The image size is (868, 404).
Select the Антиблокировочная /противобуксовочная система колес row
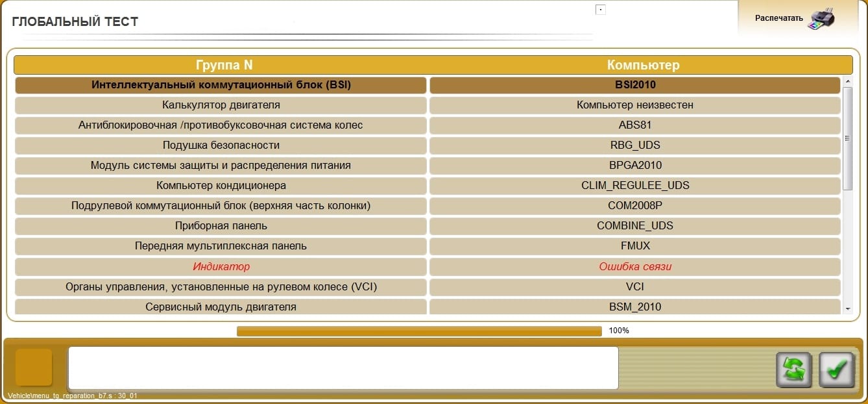click(221, 125)
